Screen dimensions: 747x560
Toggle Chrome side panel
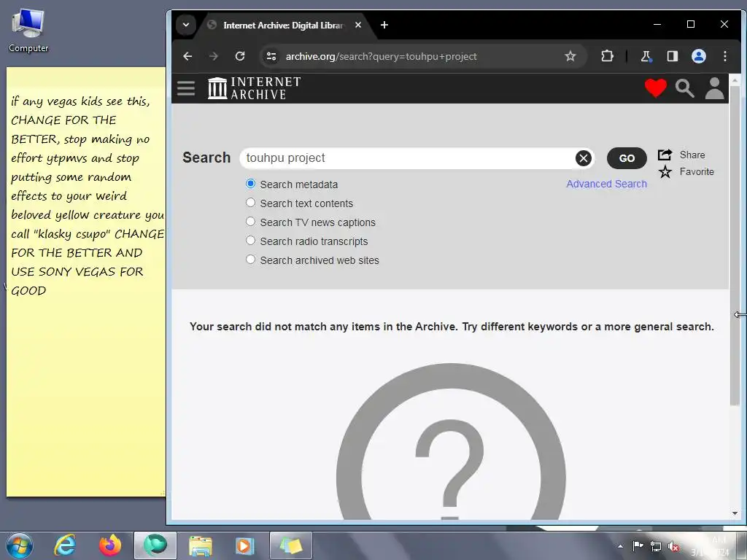tap(672, 56)
